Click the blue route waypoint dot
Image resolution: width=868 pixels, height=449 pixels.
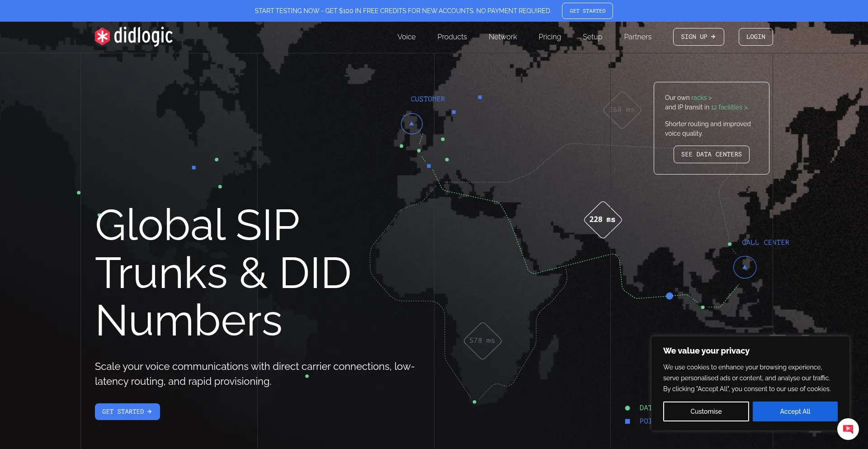pyautogui.click(x=670, y=296)
